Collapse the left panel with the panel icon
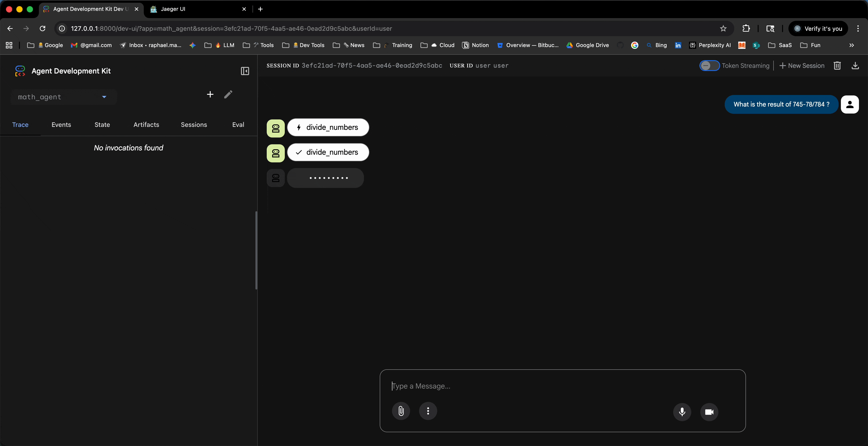The width and height of the screenshot is (868, 446). pyautogui.click(x=245, y=71)
